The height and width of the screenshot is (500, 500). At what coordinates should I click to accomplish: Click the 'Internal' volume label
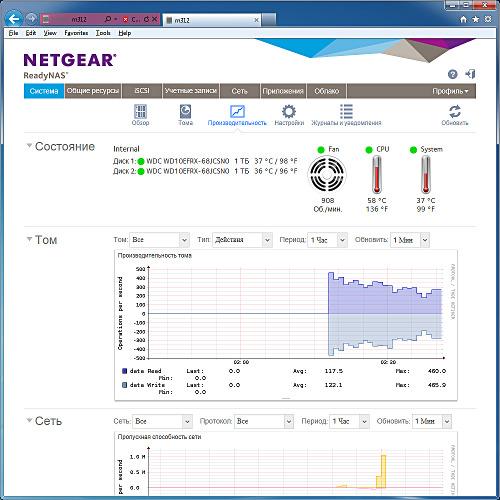click(126, 149)
